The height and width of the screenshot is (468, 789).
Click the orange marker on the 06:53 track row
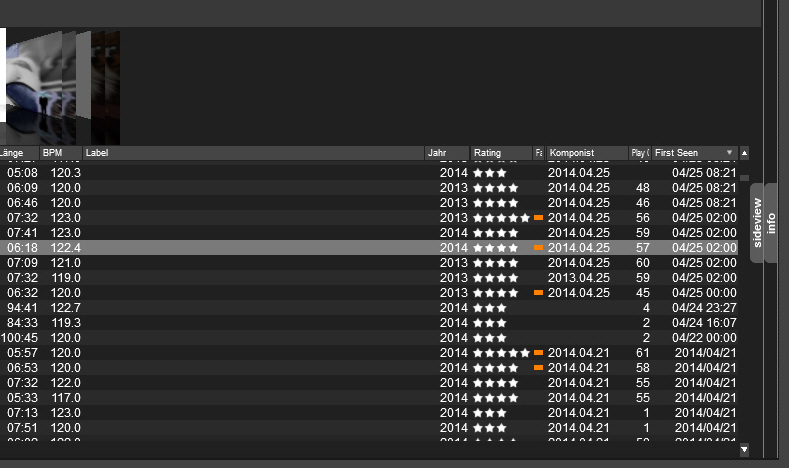[538, 368]
